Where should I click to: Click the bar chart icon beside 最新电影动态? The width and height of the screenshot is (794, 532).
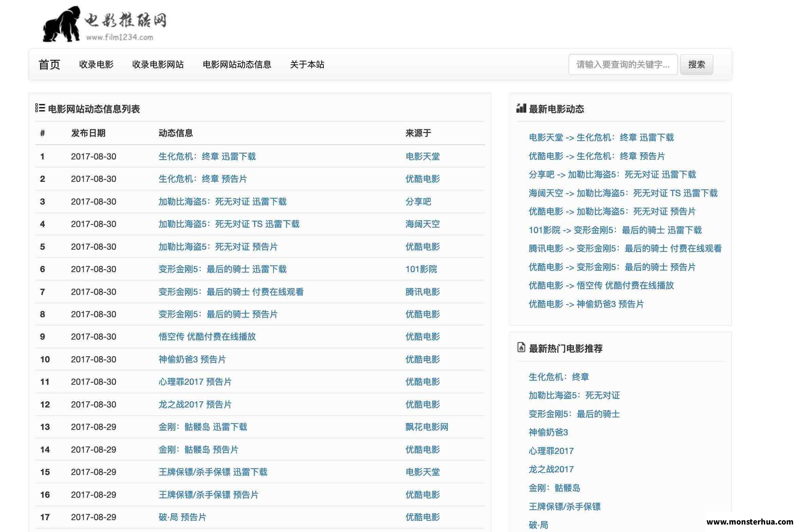[521, 108]
